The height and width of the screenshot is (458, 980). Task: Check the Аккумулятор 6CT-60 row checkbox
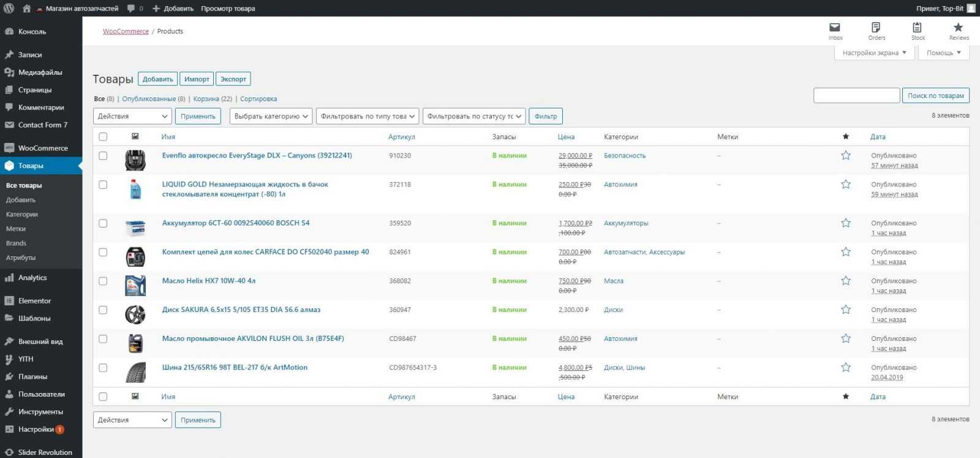(x=103, y=223)
